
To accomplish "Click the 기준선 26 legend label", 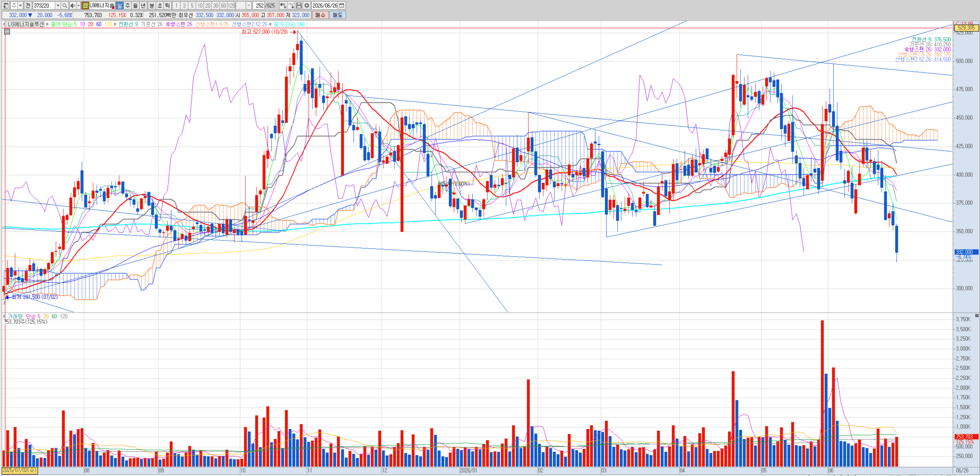I will (x=152, y=24).
